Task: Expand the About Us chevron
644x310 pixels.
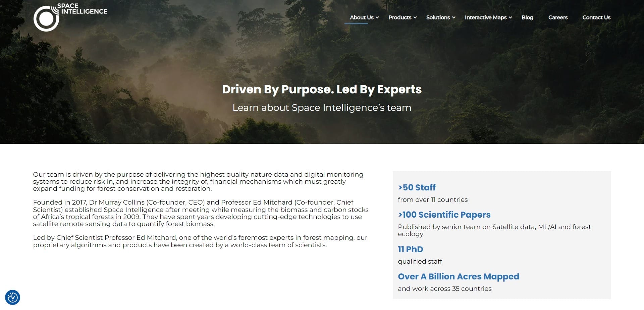Action: tap(377, 17)
